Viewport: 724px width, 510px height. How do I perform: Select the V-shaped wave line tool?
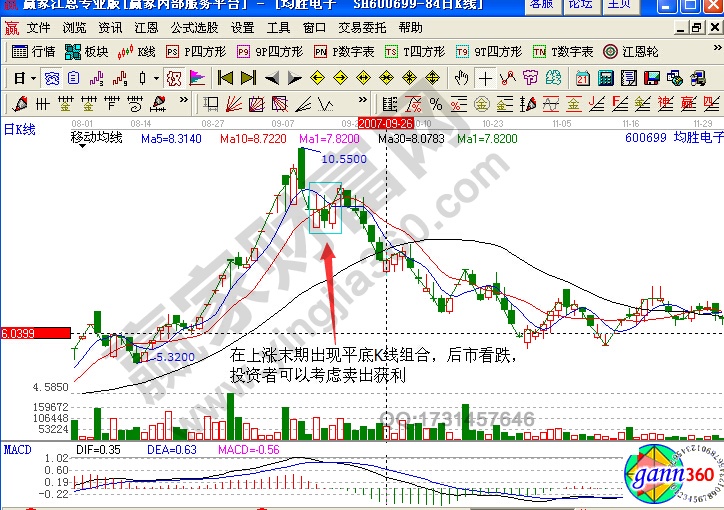(x=326, y=104)
